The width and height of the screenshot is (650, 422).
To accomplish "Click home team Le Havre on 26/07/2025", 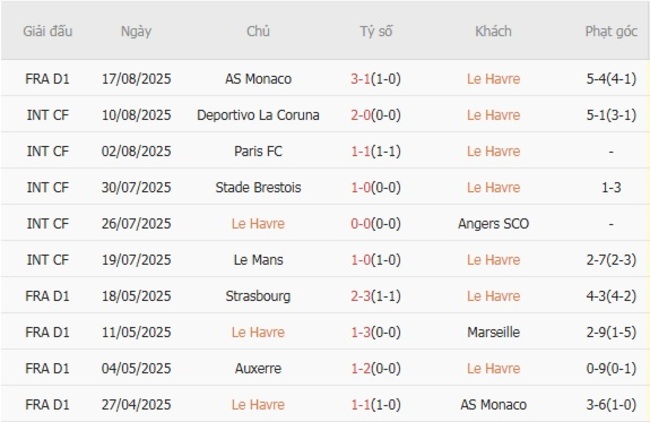I will (x=258, y=224).
